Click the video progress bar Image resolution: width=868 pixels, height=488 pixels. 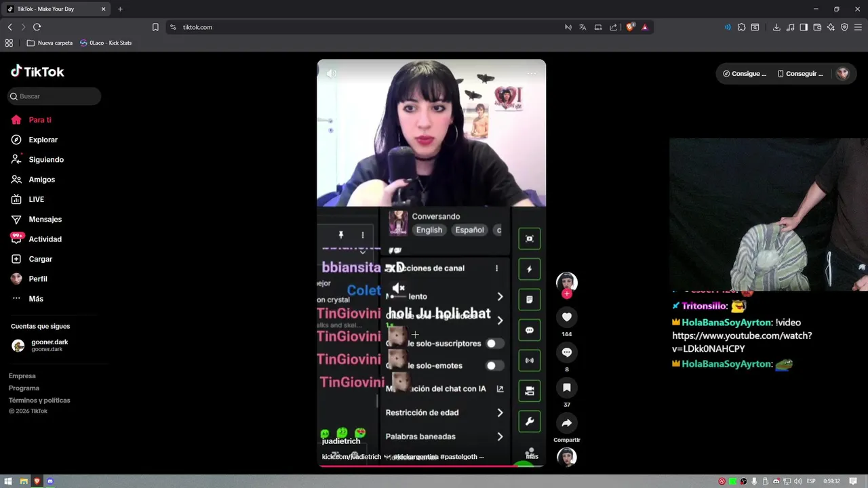click(431, 466)
